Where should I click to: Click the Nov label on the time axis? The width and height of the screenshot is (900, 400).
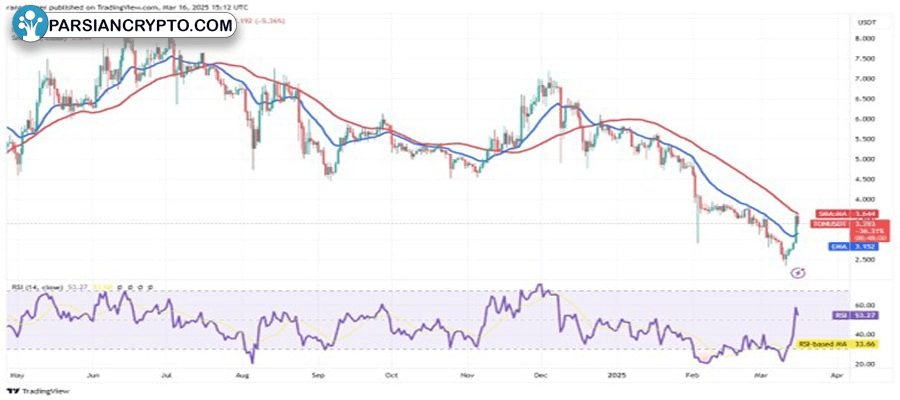(x=468, y=375)
